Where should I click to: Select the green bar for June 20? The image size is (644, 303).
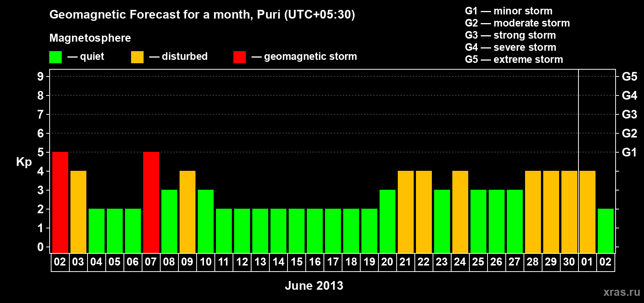[388, 221]
